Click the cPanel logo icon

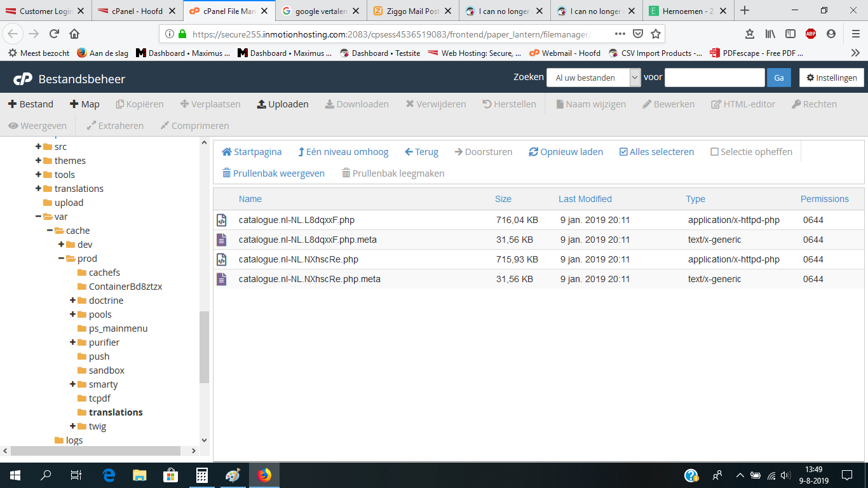click(x=23, y=79)
